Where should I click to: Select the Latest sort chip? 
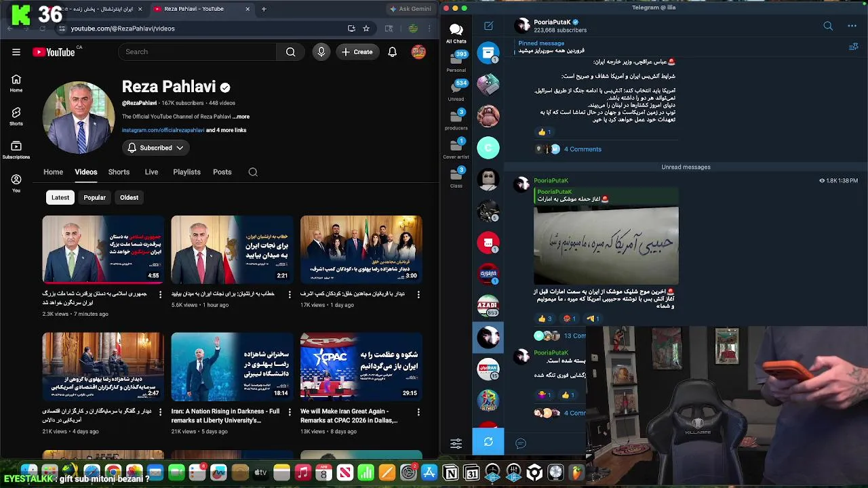click(60, 197)
